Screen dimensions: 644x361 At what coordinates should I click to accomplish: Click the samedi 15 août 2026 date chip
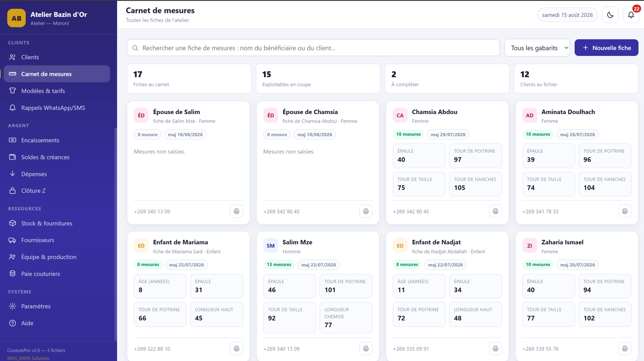567,15
